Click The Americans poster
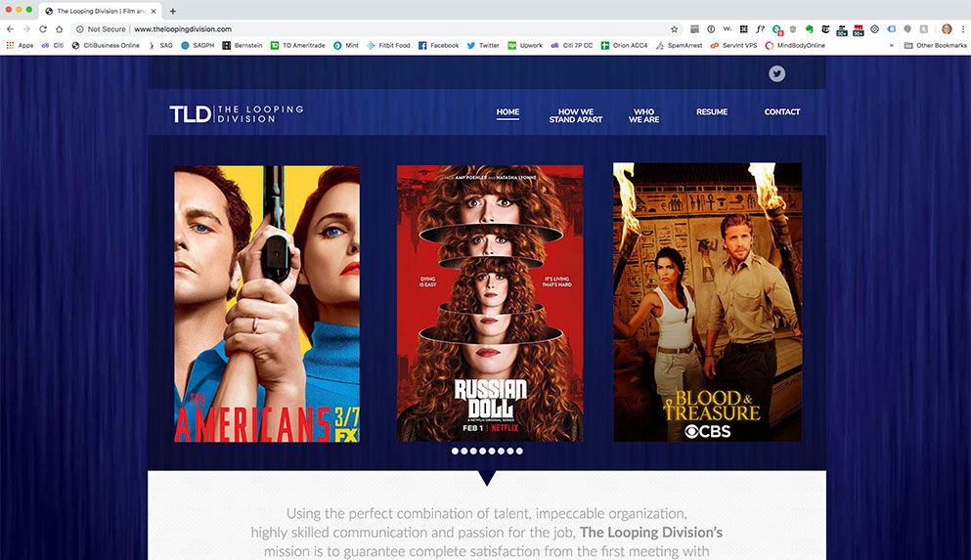This screenshot has height=560, width=971. pos(267,304)
